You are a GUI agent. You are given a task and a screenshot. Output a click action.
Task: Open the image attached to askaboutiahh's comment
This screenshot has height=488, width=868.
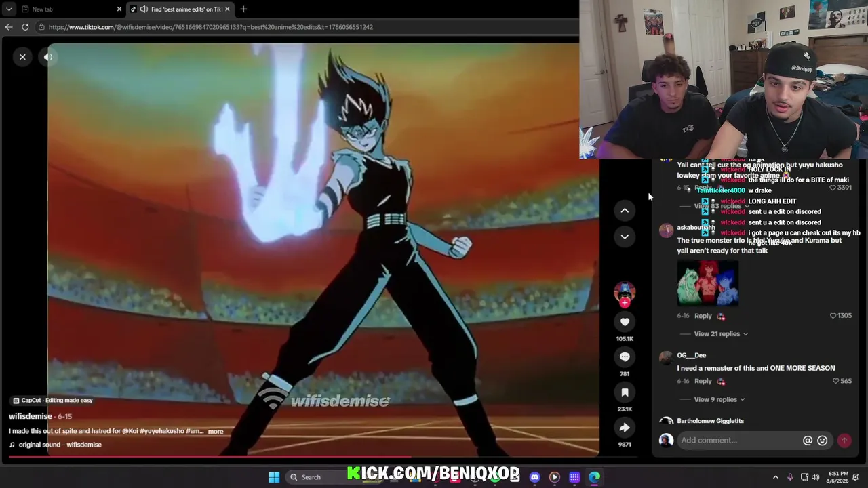707,283
